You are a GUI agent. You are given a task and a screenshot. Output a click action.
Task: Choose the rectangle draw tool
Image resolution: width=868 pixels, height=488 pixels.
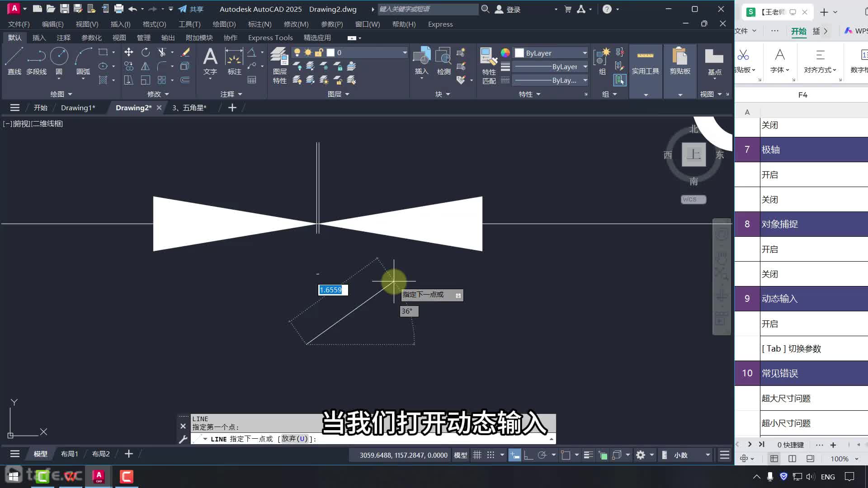[x=103, y=52]
